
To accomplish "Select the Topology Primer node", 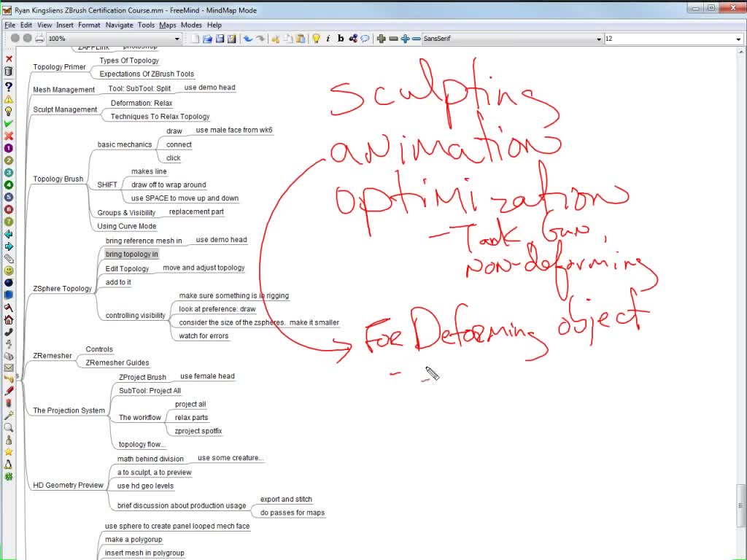I will click(60, 67).
